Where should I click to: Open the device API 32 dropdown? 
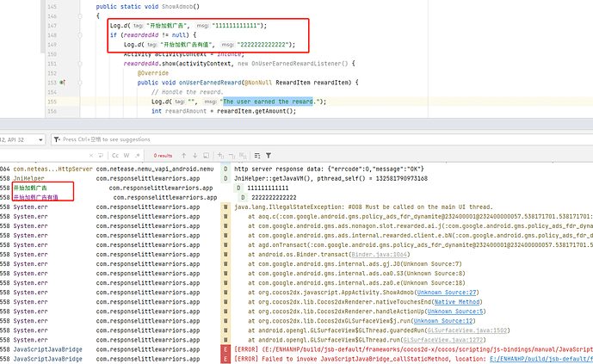(22, 139)
